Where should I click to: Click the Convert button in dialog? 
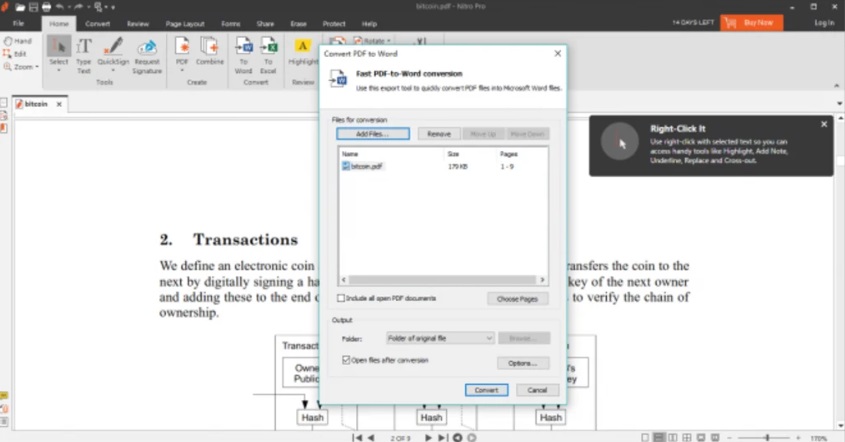click(486, 389)
